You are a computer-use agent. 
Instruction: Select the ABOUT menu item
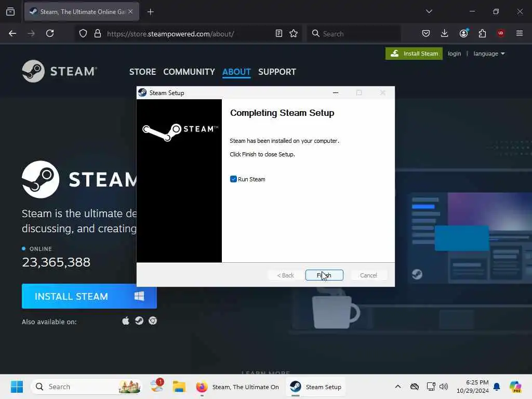pyautogui.click(x=236, y=72)
